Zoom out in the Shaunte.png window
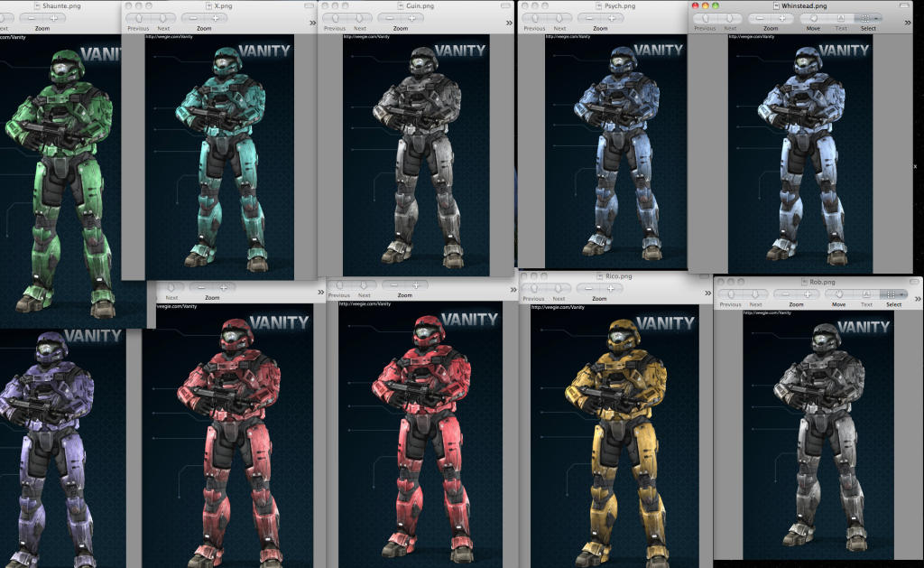924x568 pixels. coord(32,18)
